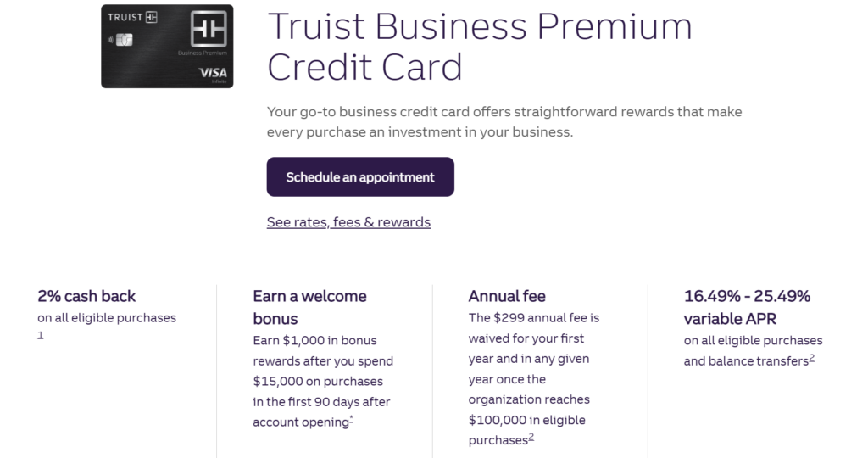
Task: Click the go-to business credit card description text
Action: 504,122
